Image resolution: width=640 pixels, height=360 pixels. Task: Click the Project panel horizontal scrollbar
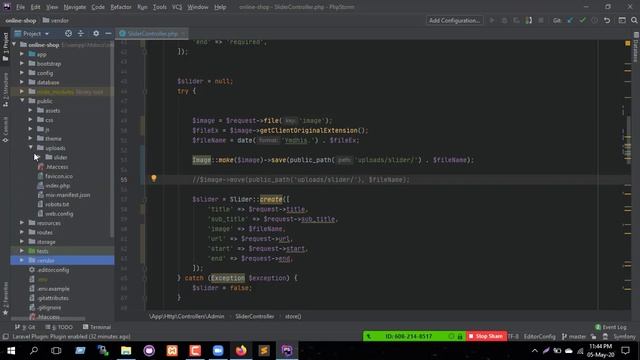pos(49,319)
